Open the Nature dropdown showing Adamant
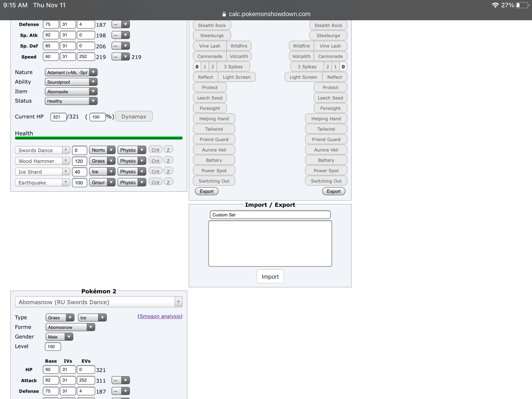The image size is (532, 399). (71, 72)
